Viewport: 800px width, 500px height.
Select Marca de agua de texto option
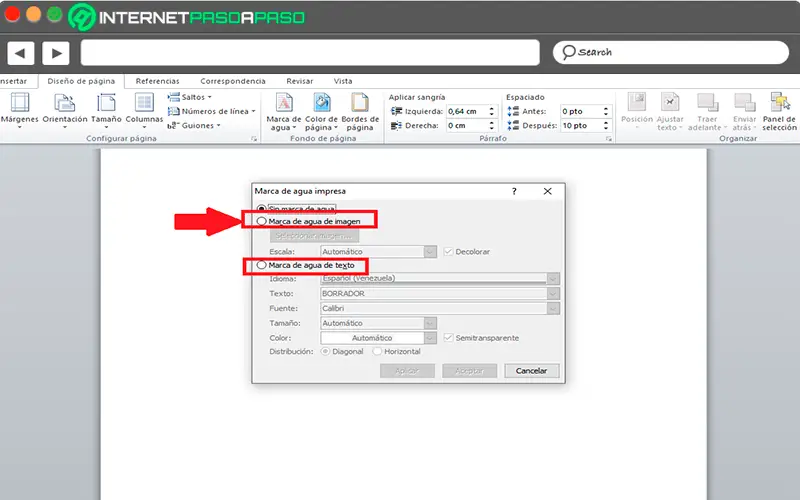tap(261, 265)
